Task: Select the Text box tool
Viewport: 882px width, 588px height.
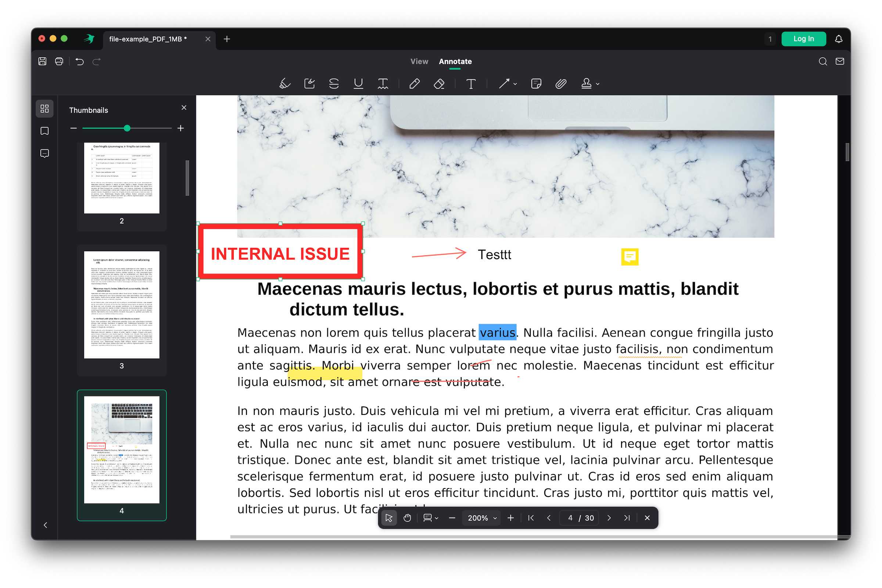Action: tap(471, 84)
